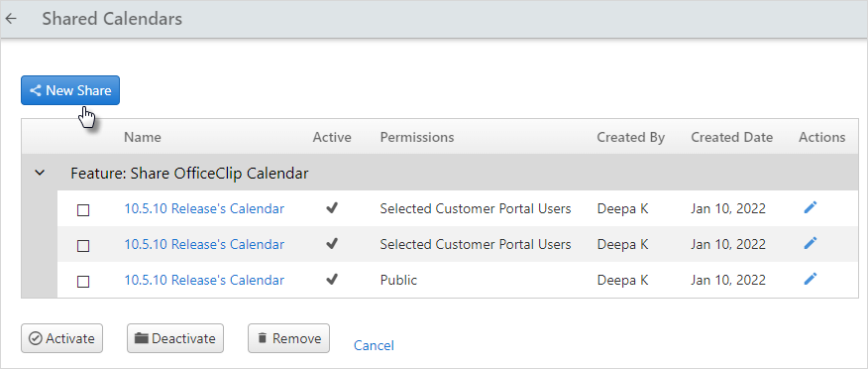Screen dimensions: 868x369
Task: Click the pencil icon in the middle row
Action: 810,243
